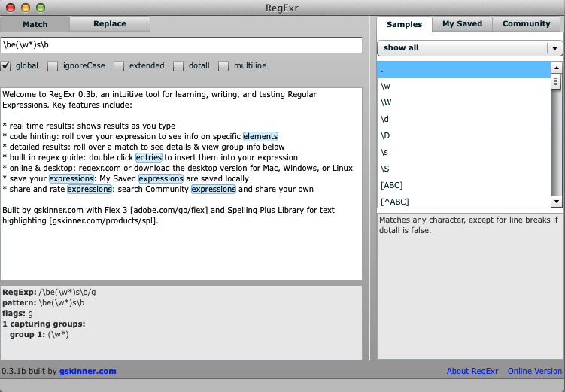
Task: Click scroll down arrow in samples list
Action: click(557, 202)
